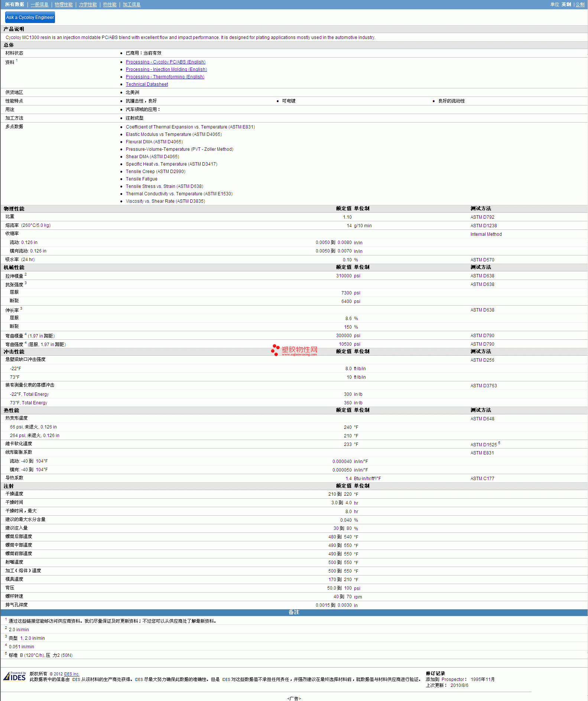Click the Tensile Fatigue entry

pyautogui.click(x=142, y=179)
